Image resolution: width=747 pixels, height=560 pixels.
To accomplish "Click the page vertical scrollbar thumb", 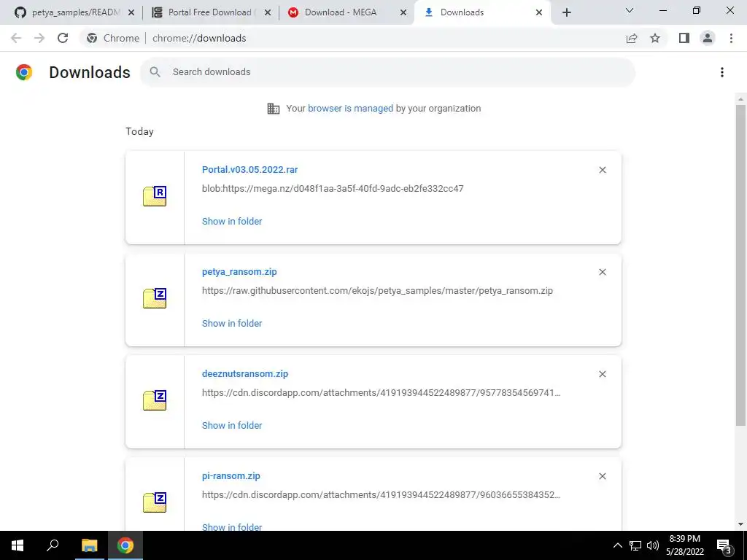I will click(740, 265).
